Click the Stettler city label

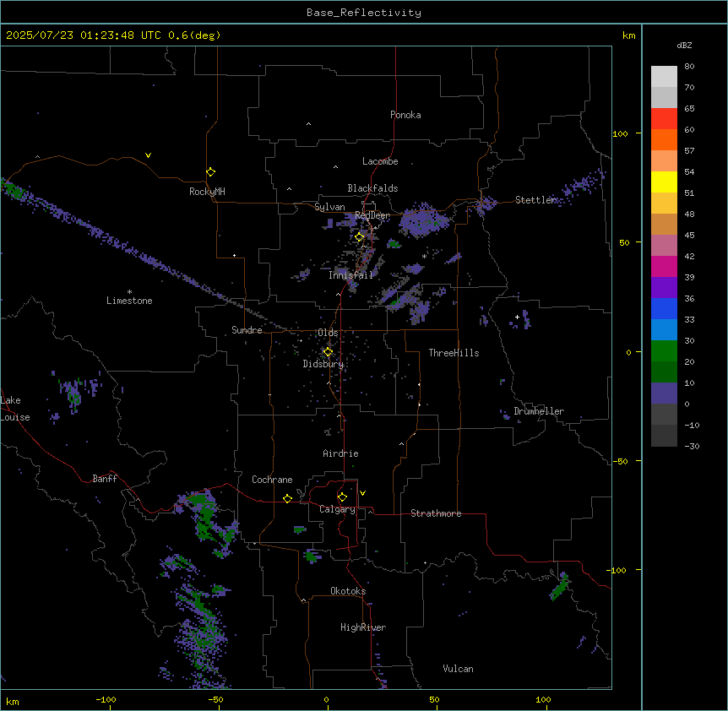535,200
